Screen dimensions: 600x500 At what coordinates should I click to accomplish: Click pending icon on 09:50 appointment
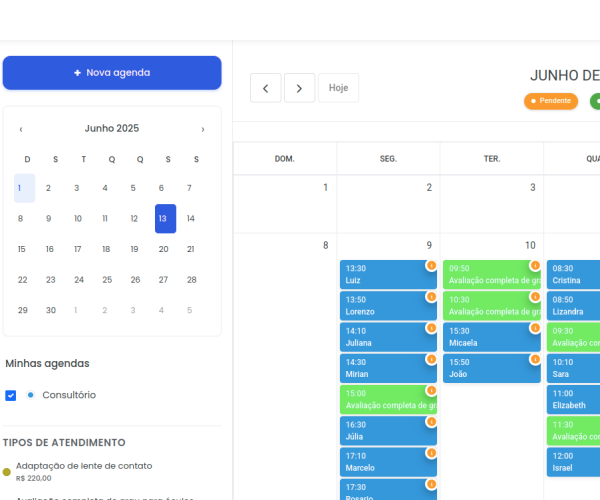click(x=535, y=265)
